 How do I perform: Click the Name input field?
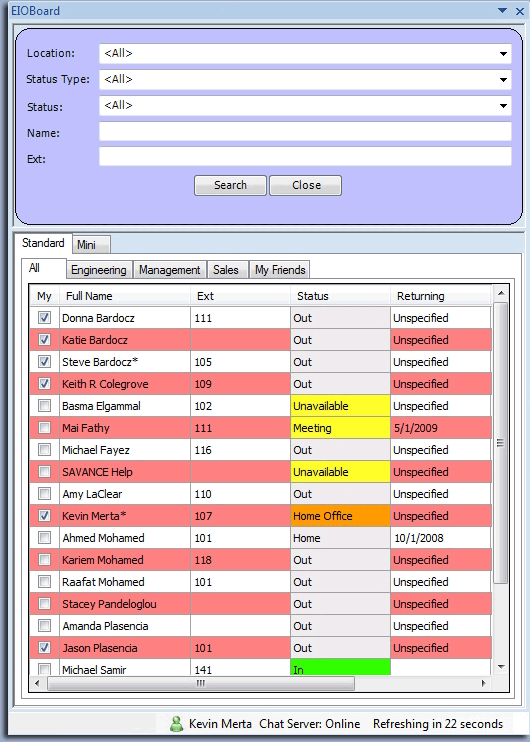pyautogui.click(x=305, y=131)
